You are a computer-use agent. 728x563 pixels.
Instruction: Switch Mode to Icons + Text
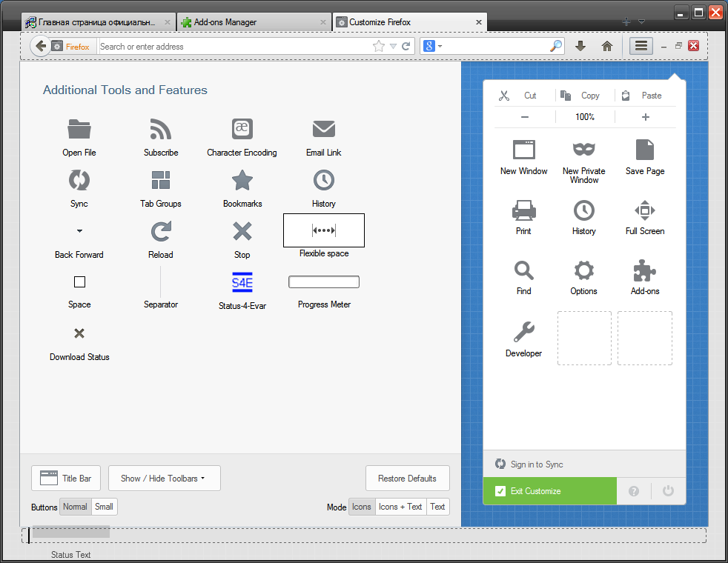coord(400,507)
